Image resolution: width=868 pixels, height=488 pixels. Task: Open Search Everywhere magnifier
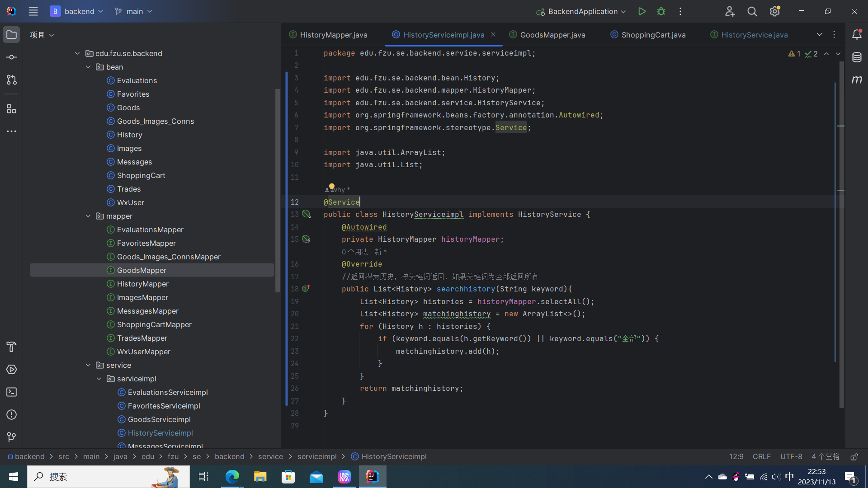click(752, 11)
